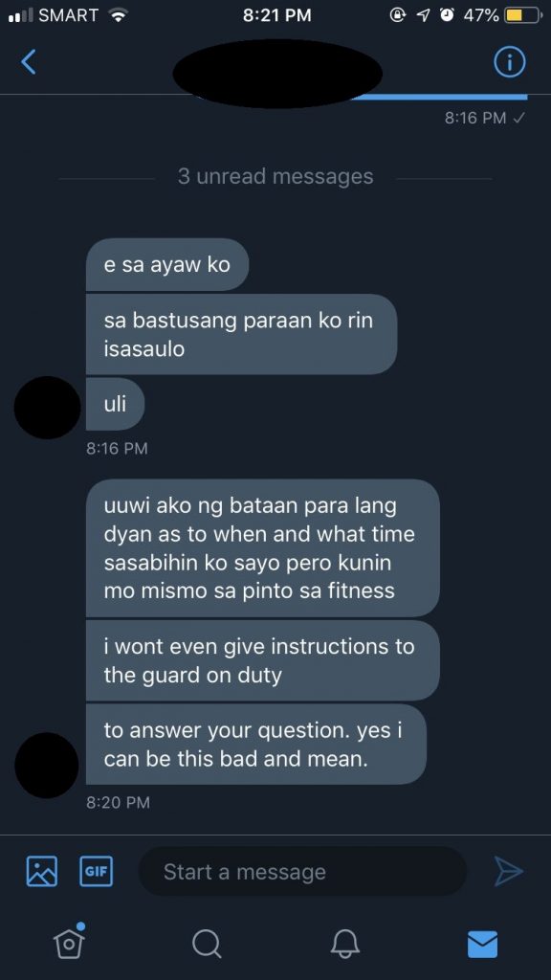The height and width of the screenshot is (980, 551).
Task: Go back using the top-left chevron
Action: click(28, 62)
